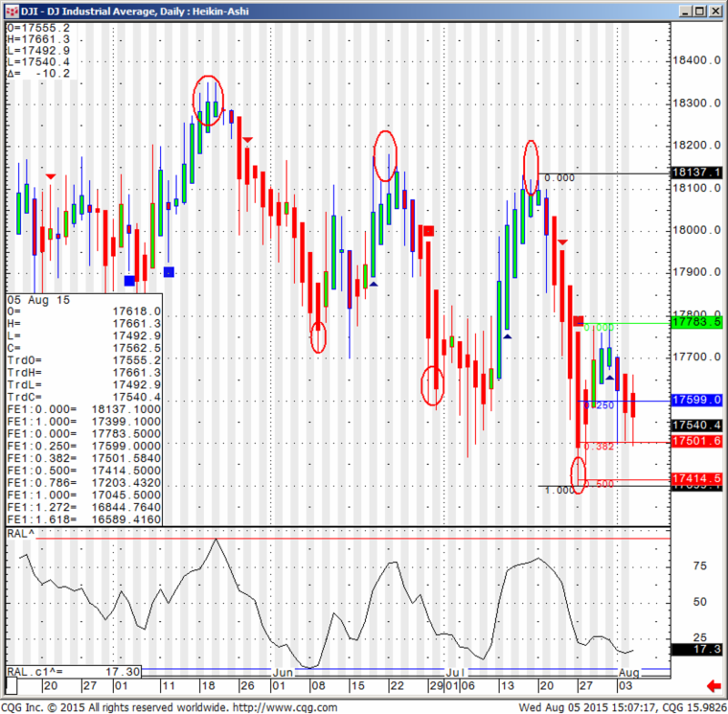728x714 pixels.
Task: Click the www.cqg.com link in footer
Action: coord(285,708)
